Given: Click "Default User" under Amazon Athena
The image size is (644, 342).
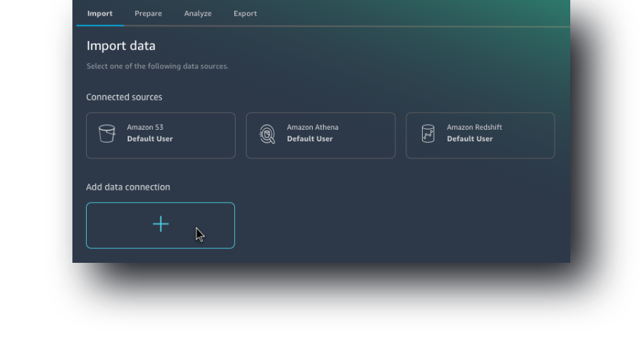Looking at the screenshot, I should (x=309, y=139).
